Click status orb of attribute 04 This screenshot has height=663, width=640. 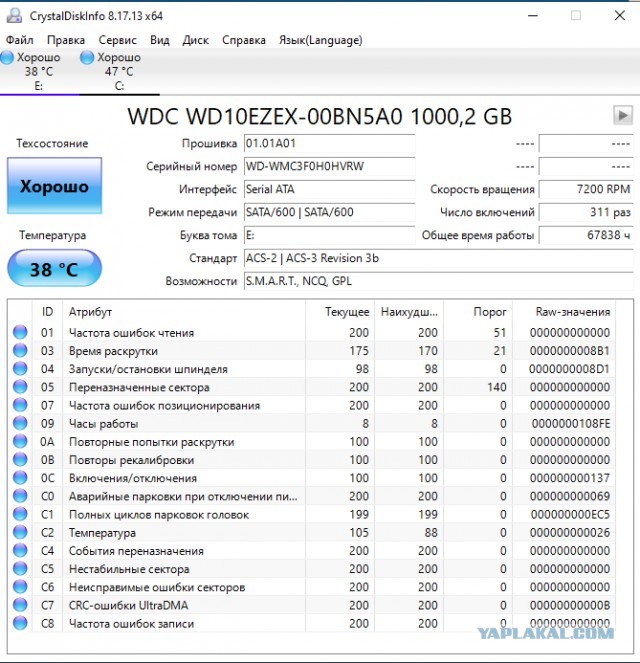tap(20, 369)
